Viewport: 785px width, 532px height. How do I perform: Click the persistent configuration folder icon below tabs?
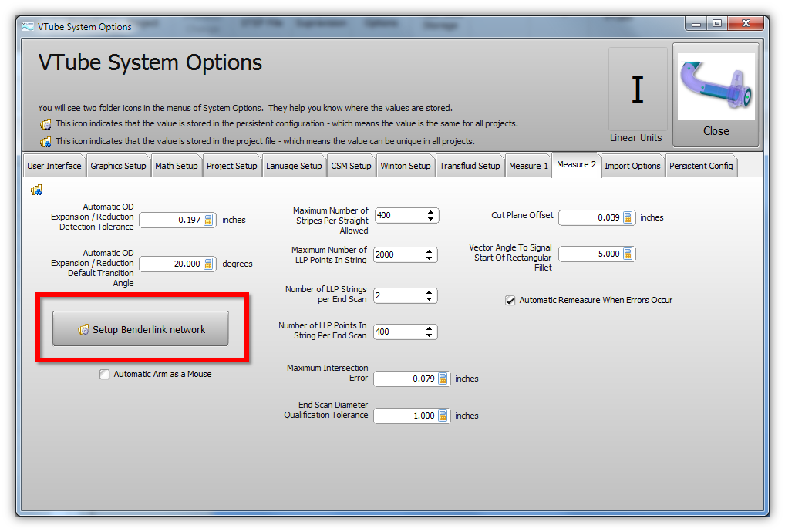coord(36,190)
